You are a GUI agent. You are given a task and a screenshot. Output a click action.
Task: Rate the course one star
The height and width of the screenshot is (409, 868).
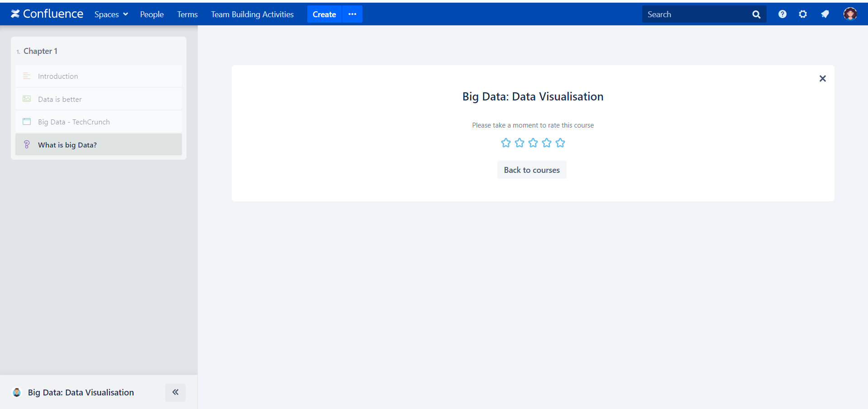click(506, 143)
